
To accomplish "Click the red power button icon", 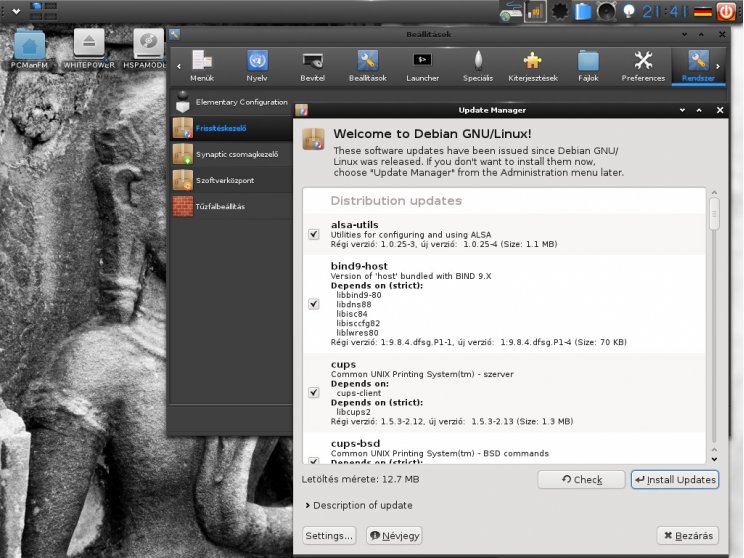I will tap(726, 11).
